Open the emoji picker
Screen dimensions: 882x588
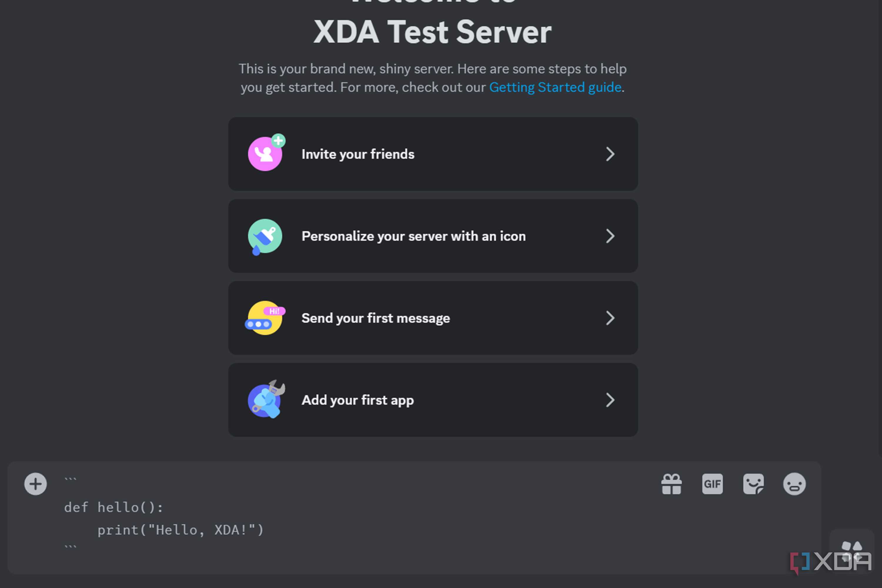[x=794, y=484]
